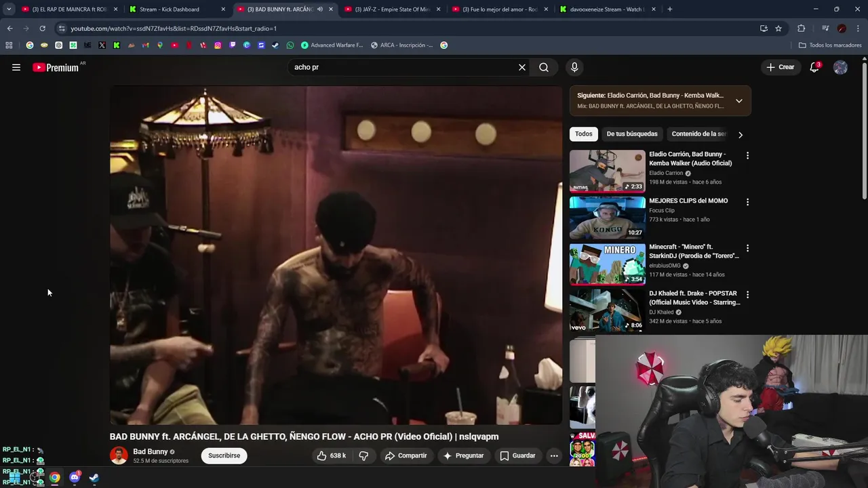The width and height of the screenshot is (868, 488).
Task: Switch to the Stream - Kick Dashboard tab
Action: (x=178, y=9)
